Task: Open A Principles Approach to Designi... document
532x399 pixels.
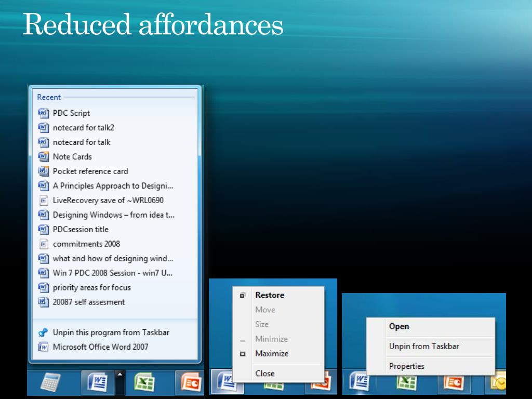Action: point(115,186)
